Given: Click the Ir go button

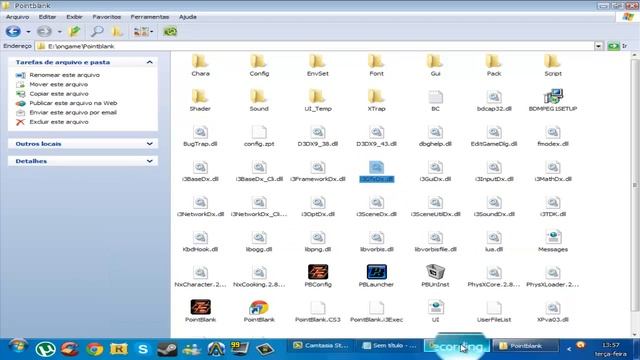Looking at the screenshot, I should (x=617, y=46).
